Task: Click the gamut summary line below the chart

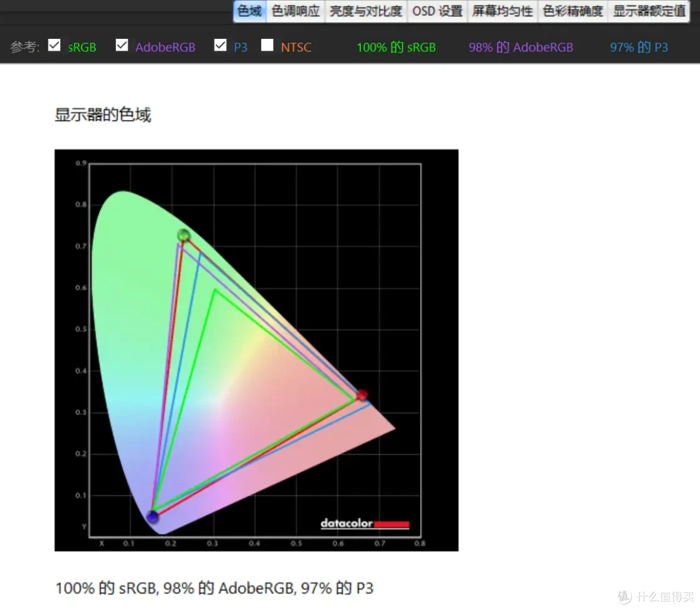Action: pyautogui.click(x=215, y=588)
